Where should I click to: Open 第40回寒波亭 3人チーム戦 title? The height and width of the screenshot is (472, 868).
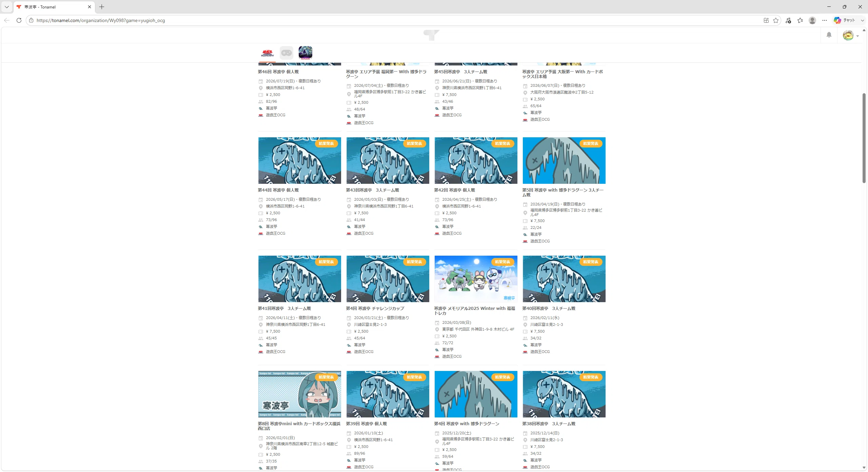(549, 309)
